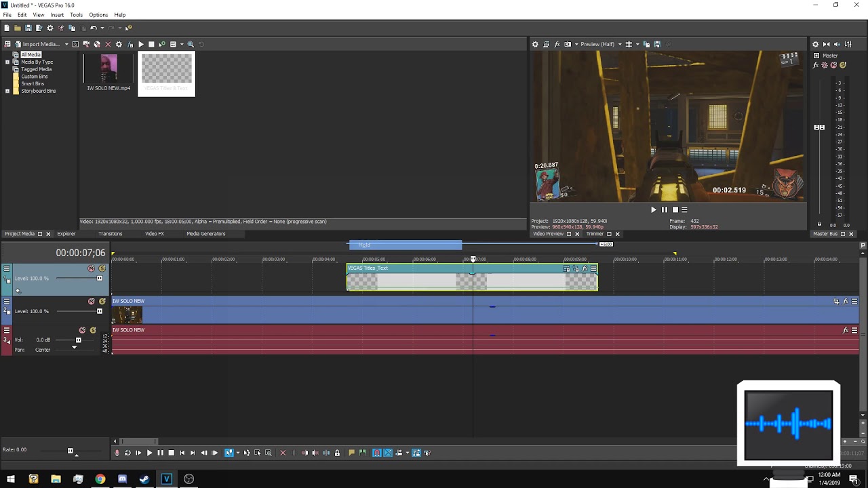Mute the audio track

click(x=83, y=330)
